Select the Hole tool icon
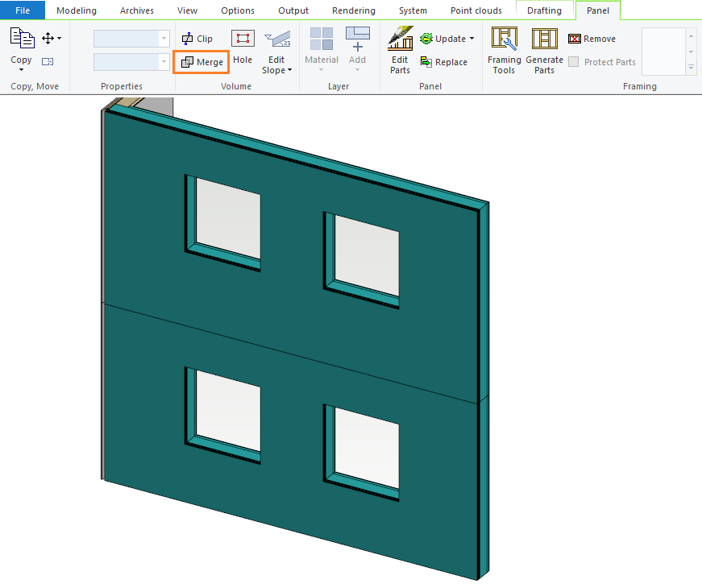This screenshot has width=702, height=588. pyautogui.click(x=243, y=39)
